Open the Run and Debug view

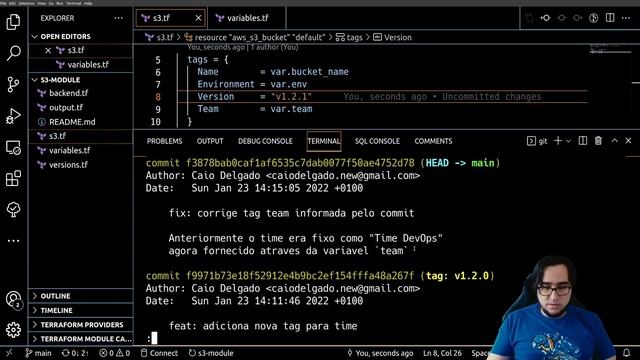13,116
